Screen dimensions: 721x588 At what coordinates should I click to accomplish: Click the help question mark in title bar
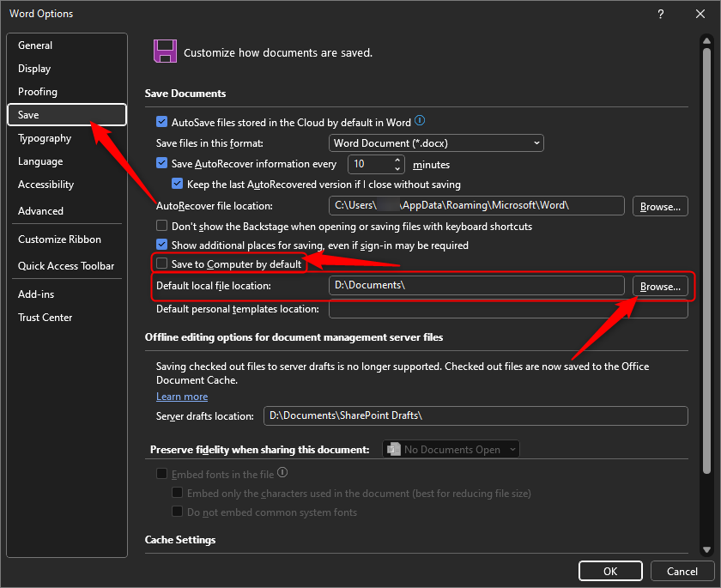(660, 14)
